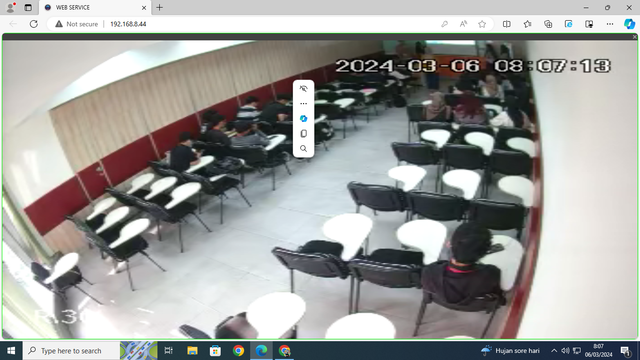This screenshot has width=640, height=360.
Task: Click the Type here to search box
Action: (x=71, y=351)
